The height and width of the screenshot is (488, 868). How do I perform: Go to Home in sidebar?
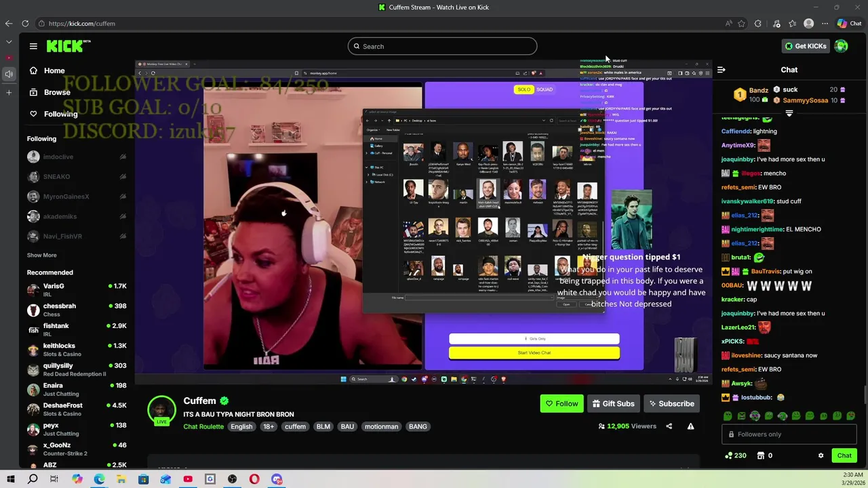point(47,70)
